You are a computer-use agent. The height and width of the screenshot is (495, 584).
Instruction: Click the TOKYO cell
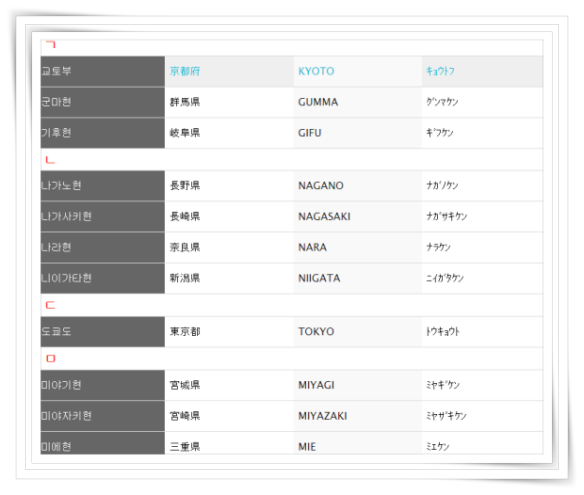358,331
